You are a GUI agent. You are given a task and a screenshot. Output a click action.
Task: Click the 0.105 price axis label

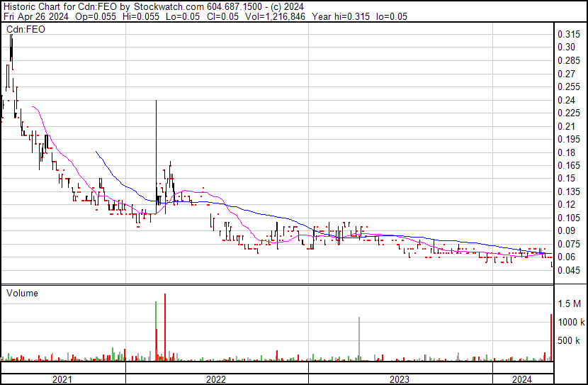click(569, 218)
